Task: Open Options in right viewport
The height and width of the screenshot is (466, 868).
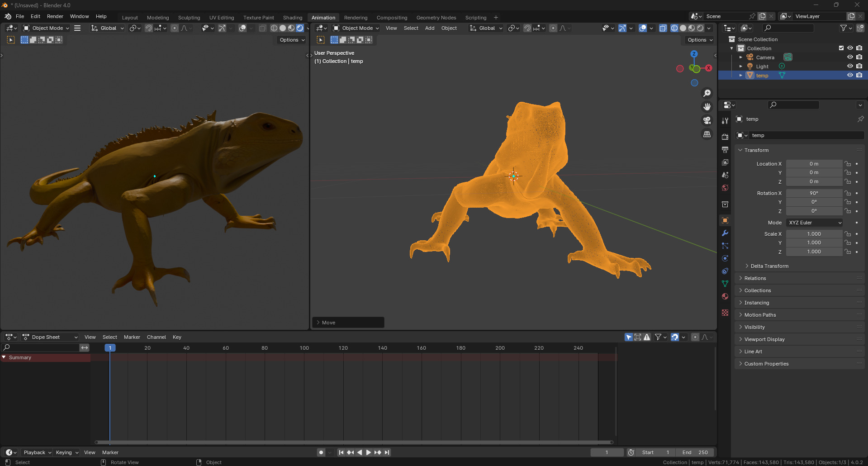Action: (x=700, y=40)
